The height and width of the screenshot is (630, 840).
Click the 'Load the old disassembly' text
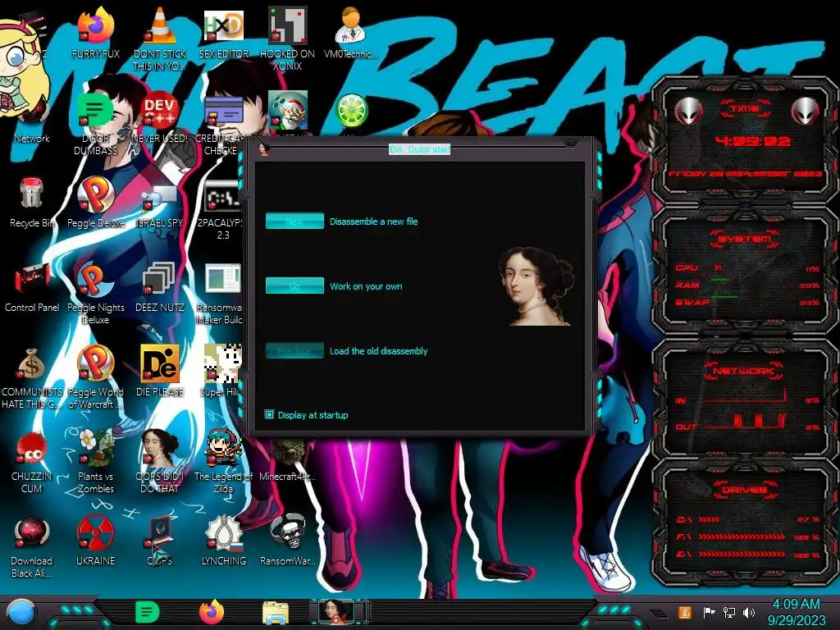(378, 351)
